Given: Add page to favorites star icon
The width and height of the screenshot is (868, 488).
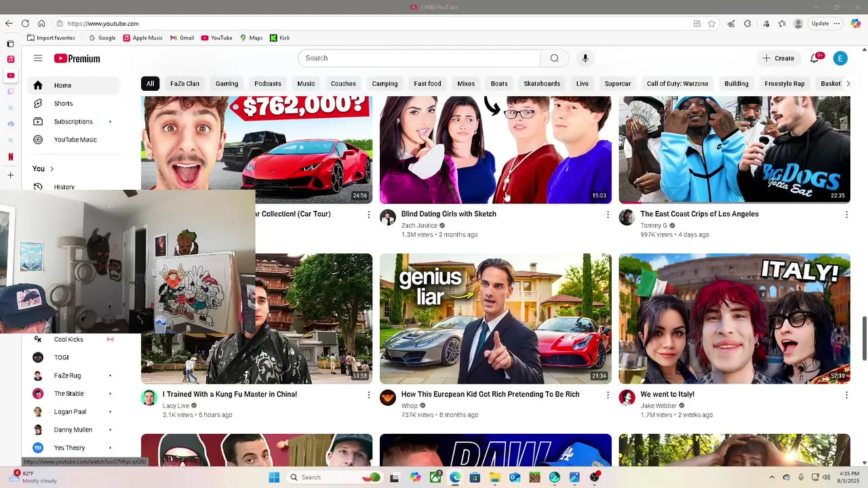Looking at the screenshot, I should click(711, 23).
